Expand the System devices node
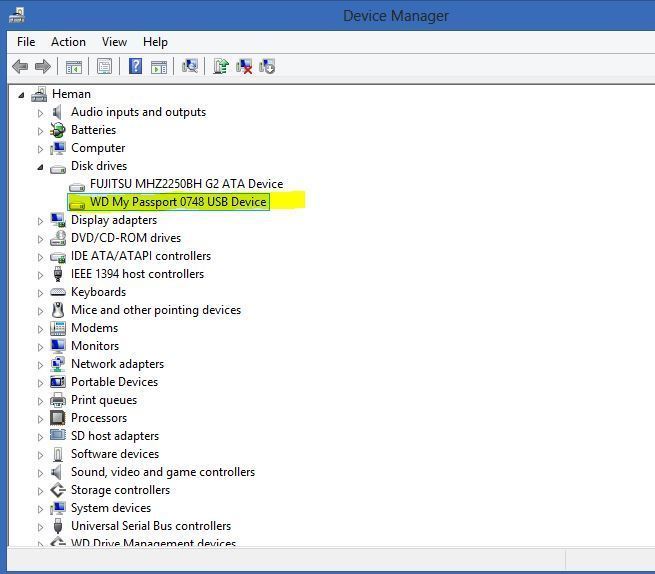Image resolution: width=655 pixels, height=574 pixels. click(40, 509)
